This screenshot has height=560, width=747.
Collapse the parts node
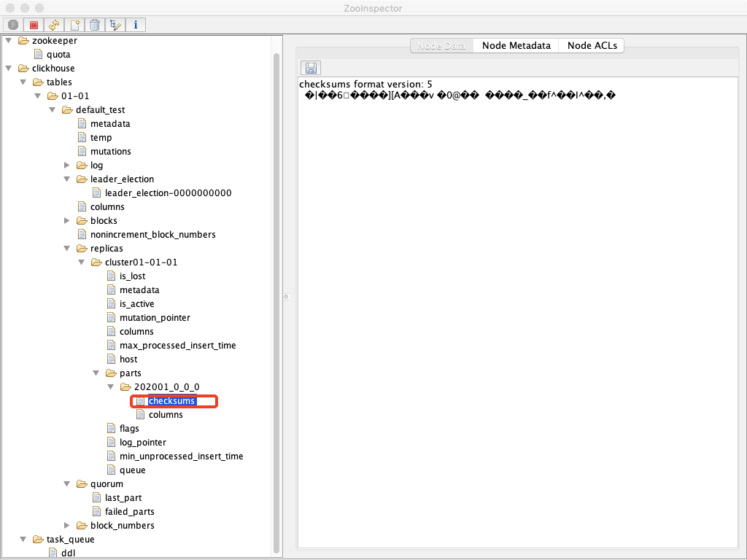coord(96,373)
